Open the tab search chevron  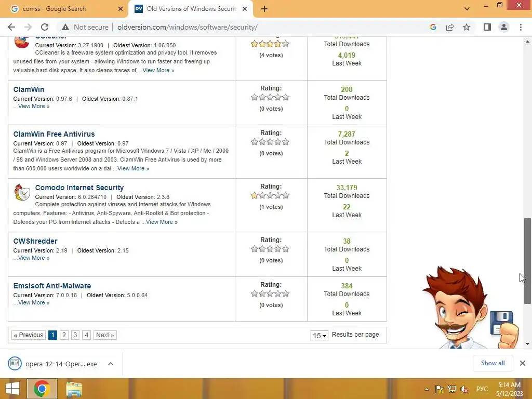[x=467, y=9]
